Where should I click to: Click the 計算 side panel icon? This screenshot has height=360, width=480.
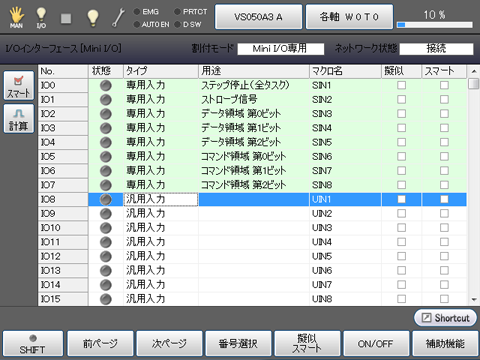tap(19, 119)
